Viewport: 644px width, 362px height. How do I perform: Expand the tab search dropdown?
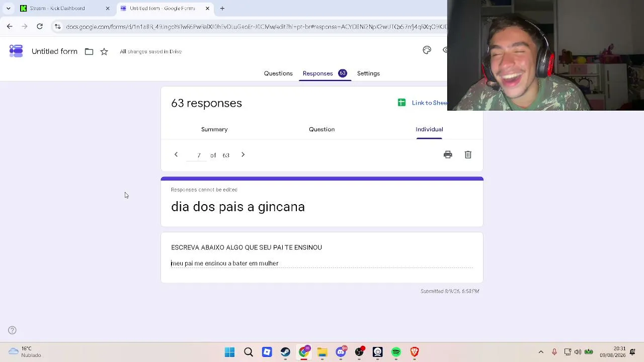[8, 8]
